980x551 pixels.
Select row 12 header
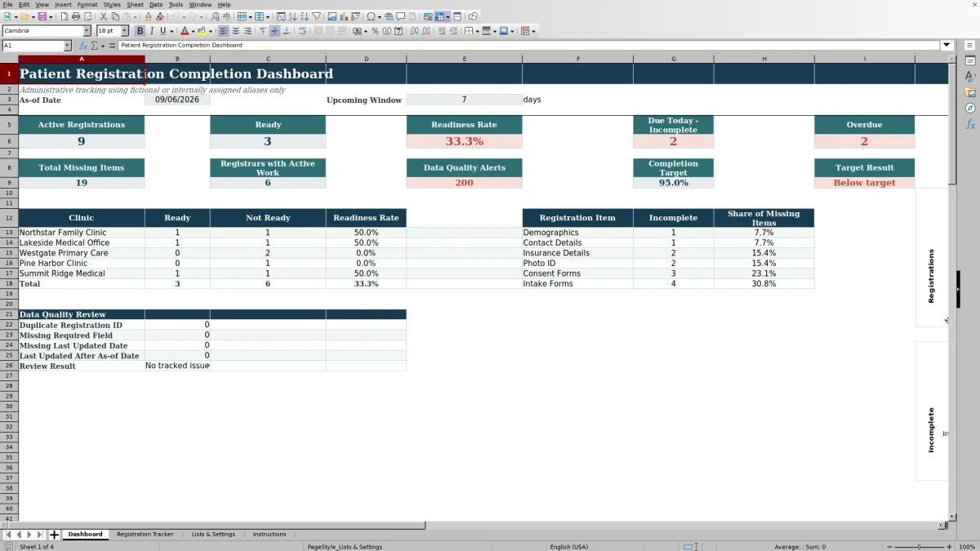9,218
